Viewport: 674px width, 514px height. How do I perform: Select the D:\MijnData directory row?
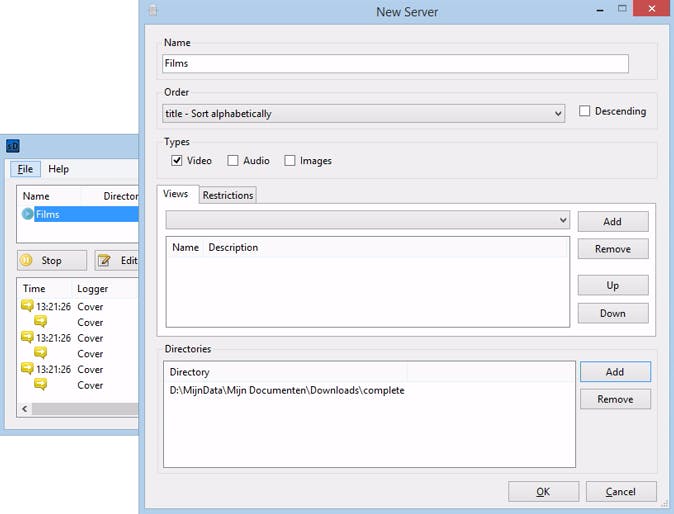287,391
